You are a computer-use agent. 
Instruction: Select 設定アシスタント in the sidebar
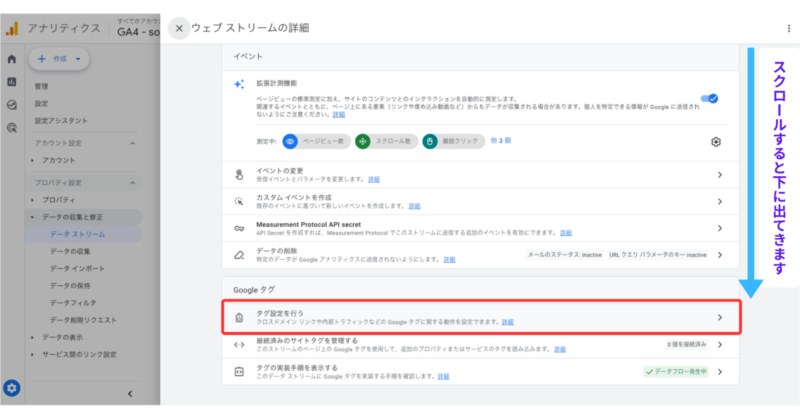pyautogui.click(x=61, y=121)
